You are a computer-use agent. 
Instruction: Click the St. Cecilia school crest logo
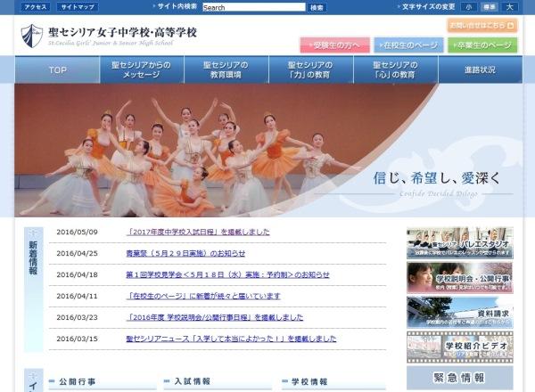[x=32, y=36]
